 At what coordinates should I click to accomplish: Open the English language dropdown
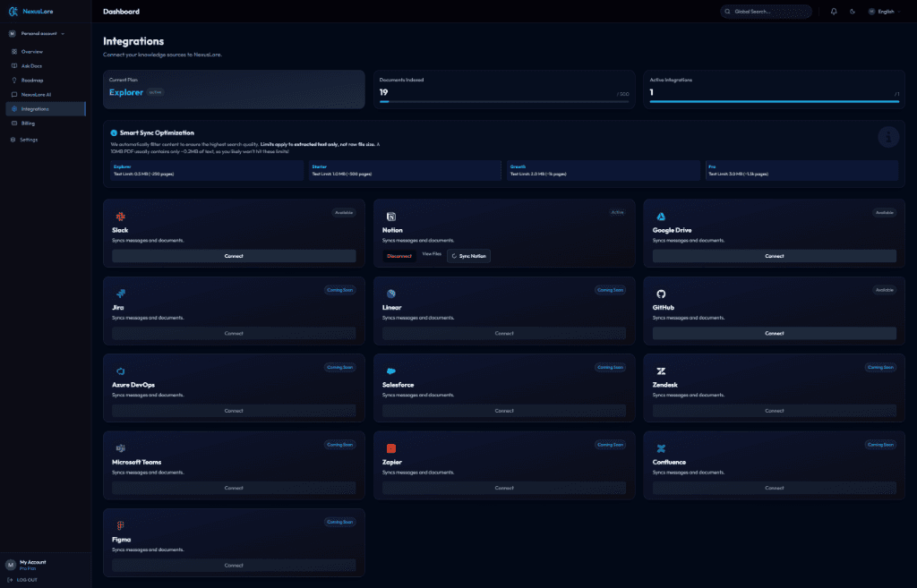[x=884, y=12]
